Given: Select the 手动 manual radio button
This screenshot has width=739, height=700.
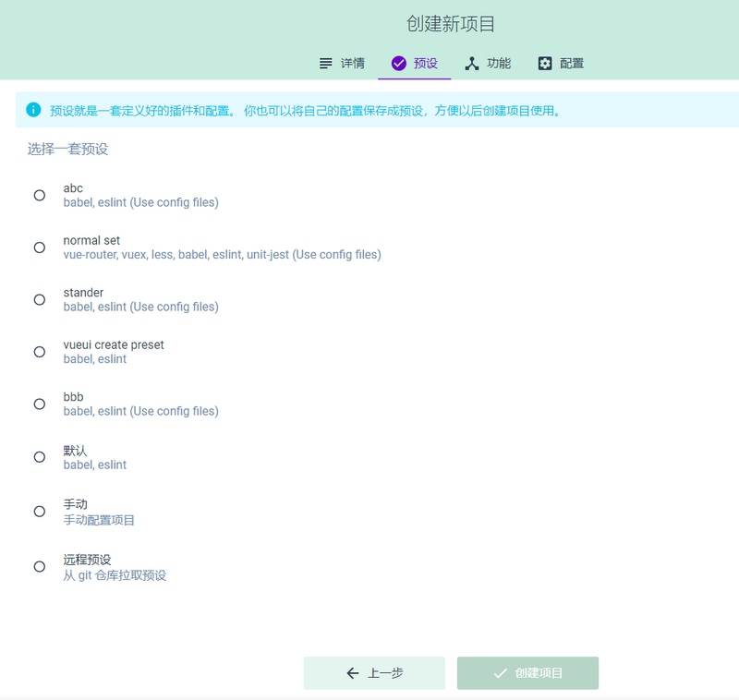Looking at the screenshot, I should [x=40, y=512].
